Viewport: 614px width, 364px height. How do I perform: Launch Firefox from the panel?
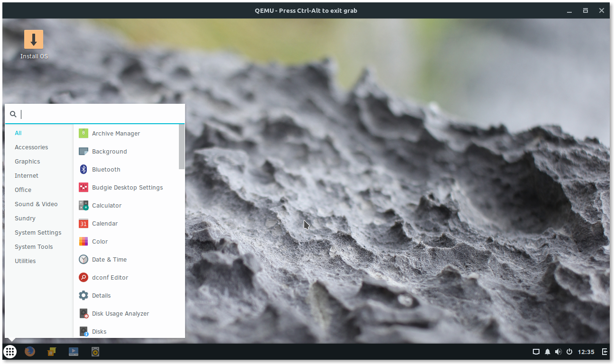pos(30,352)
